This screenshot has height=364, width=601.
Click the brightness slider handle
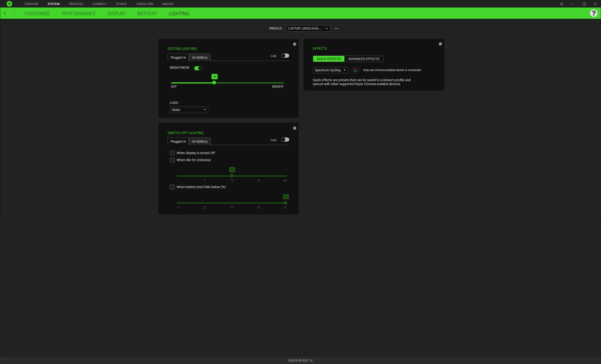[214, 83]
